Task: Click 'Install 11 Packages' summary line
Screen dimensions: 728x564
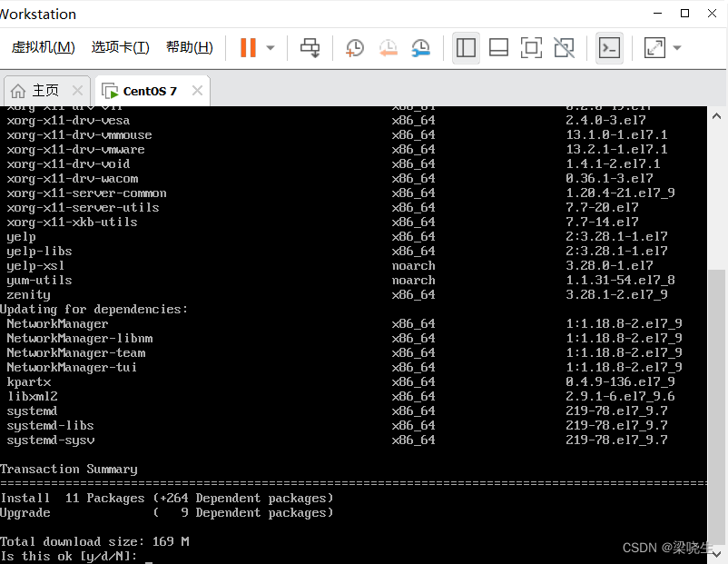Action: (x=167, y=498)
